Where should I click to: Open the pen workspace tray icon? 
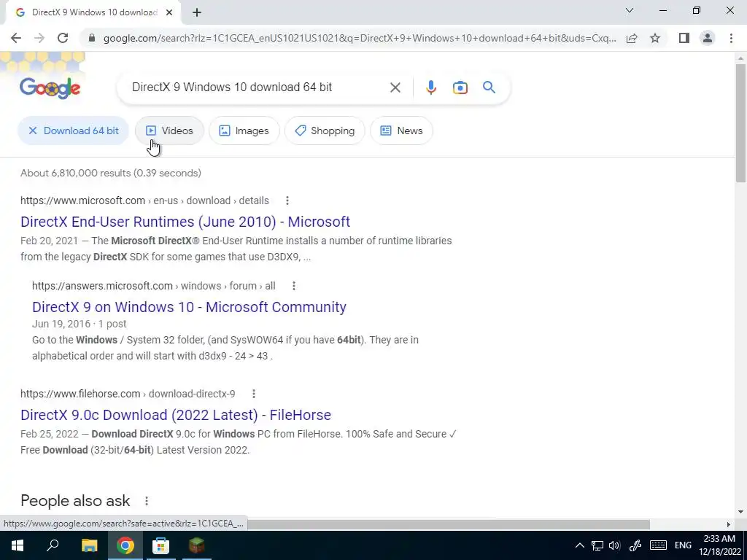[635, 545]
